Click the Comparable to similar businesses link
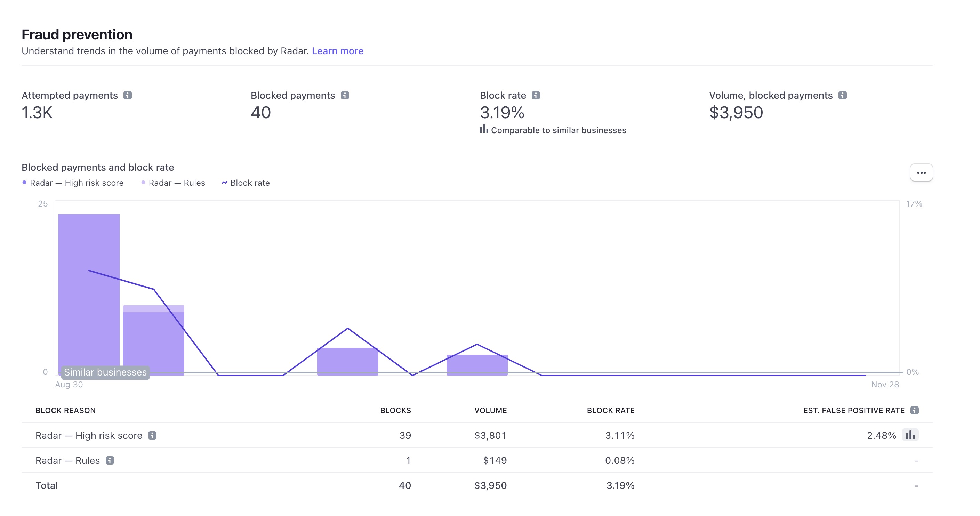This screenshot has width=980, height=516. [x=552, y=130]
